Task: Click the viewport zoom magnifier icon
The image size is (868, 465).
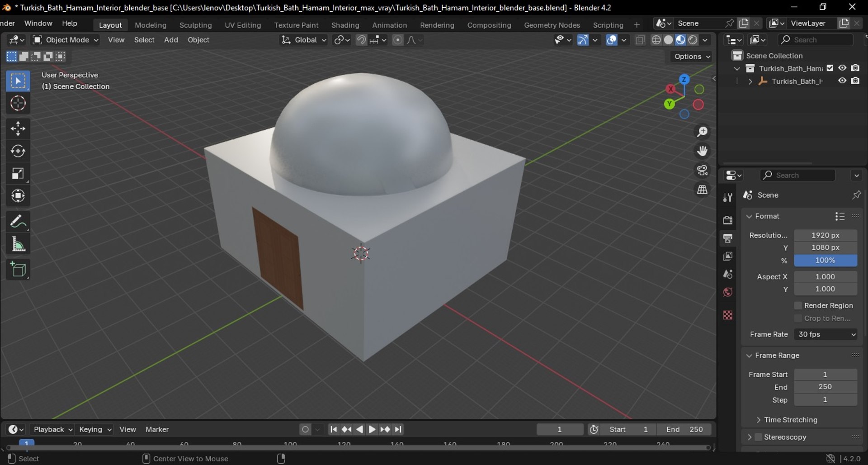Action: pyautogui.click(x=702, y=132)
